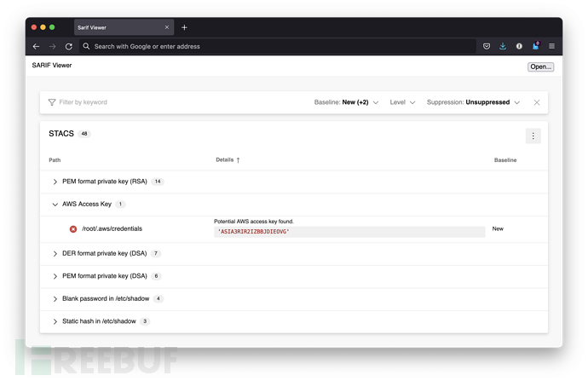Click the Pocket shield icon in toolbar

(x=487, y=46)
